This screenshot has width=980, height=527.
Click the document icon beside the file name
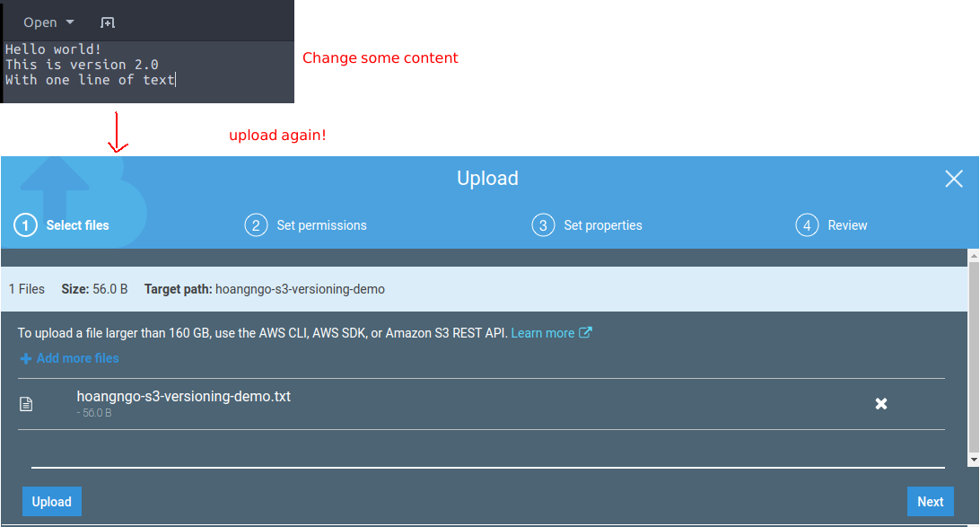(27, 404)
